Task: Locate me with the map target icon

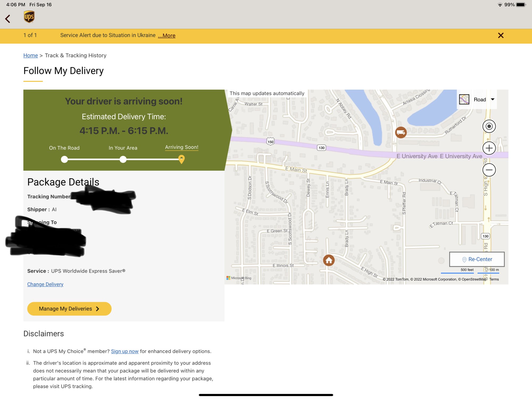Action: point(489,126)
